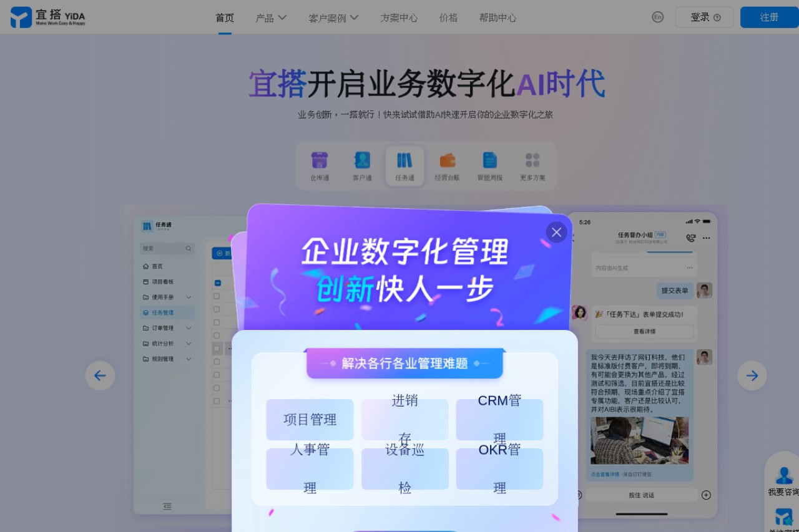Choose the 人事管理 option in popup
The image size is (799, 532).
(310, 469)
